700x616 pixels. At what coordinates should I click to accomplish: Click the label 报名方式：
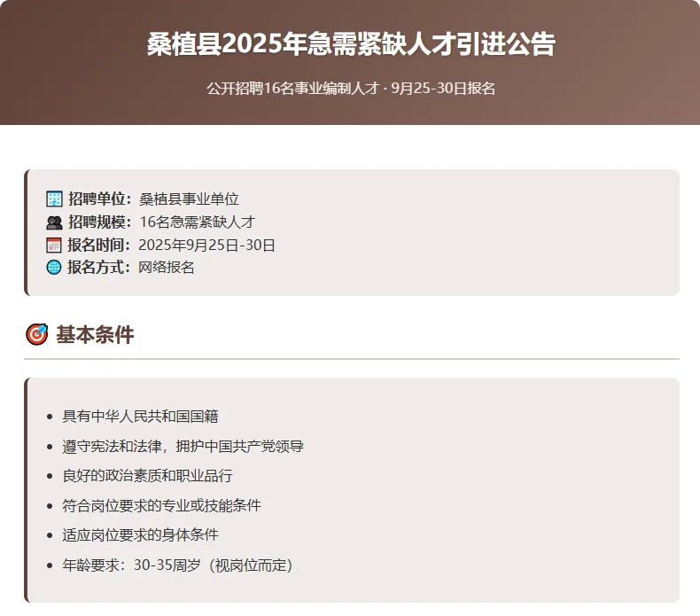pos(99,267)
